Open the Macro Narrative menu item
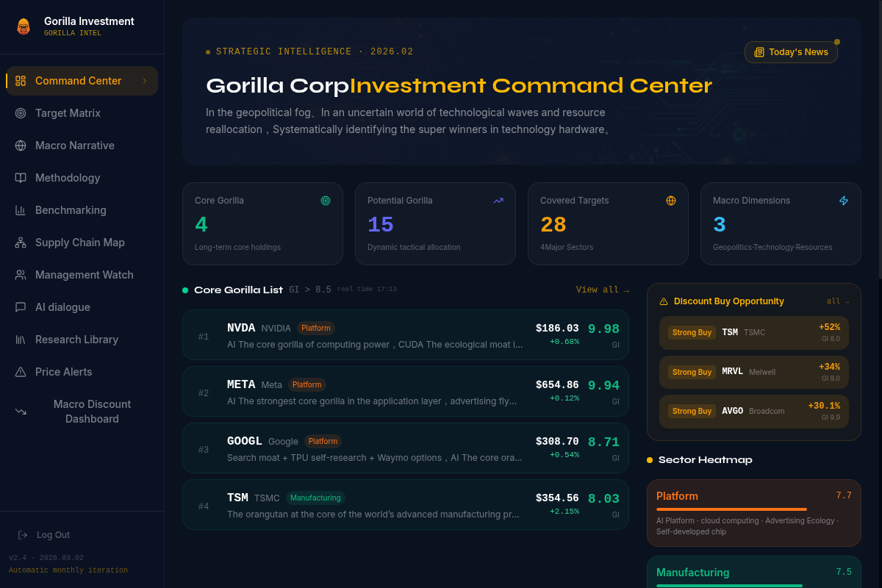Image resolution: width=882 pixels, height=588 pixels. [x=82, y=146]
